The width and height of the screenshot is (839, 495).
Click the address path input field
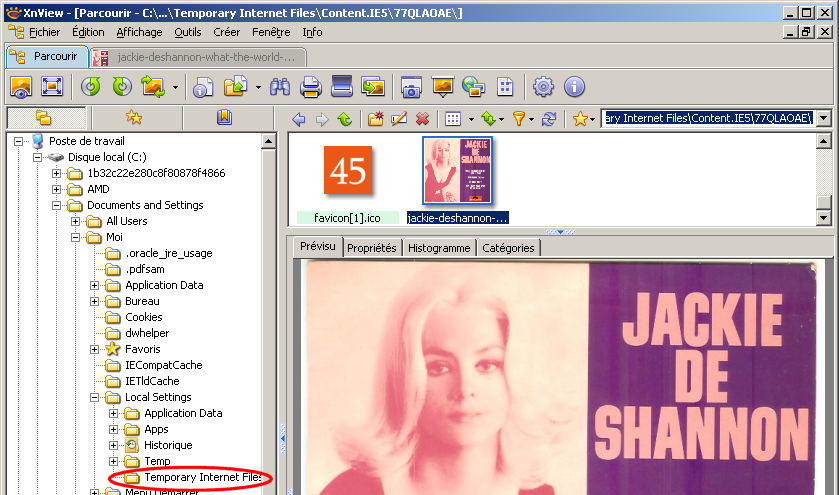708,118
